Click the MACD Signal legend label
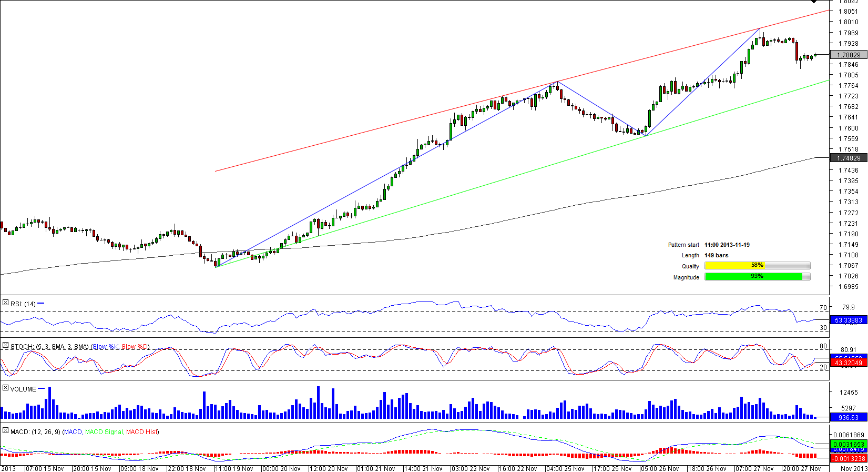 pos(104,432)
